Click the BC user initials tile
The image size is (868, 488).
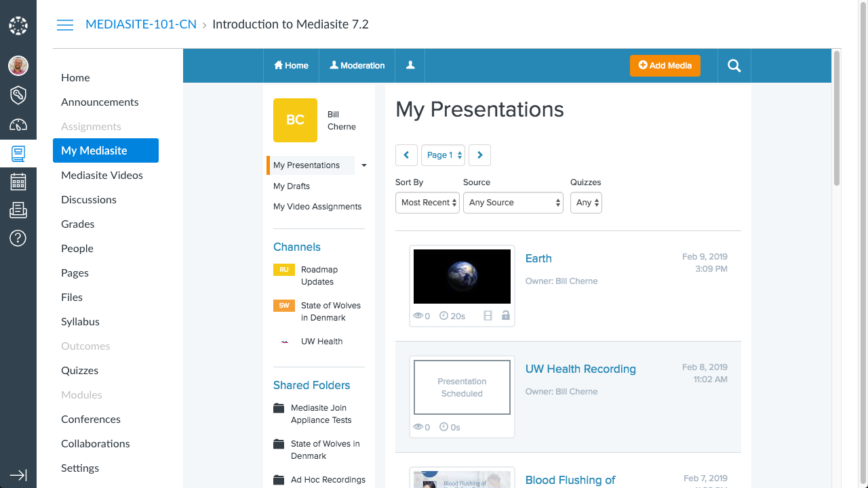(295, 120)
